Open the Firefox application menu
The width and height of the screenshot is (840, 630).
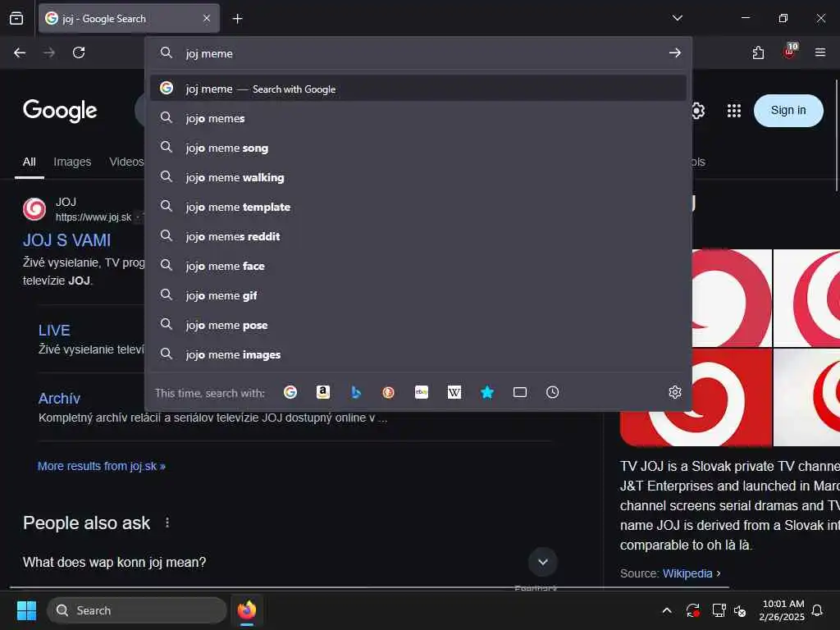(x=819, y=52)
